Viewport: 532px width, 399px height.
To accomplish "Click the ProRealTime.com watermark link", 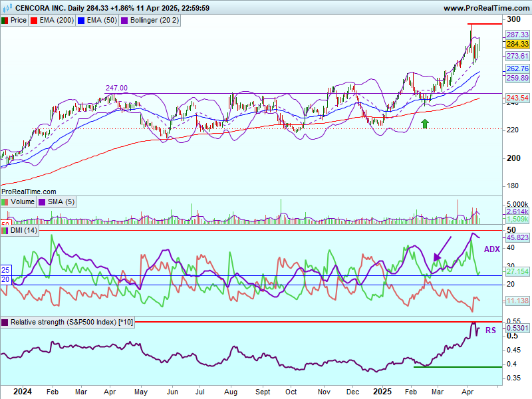I will 29,191.
